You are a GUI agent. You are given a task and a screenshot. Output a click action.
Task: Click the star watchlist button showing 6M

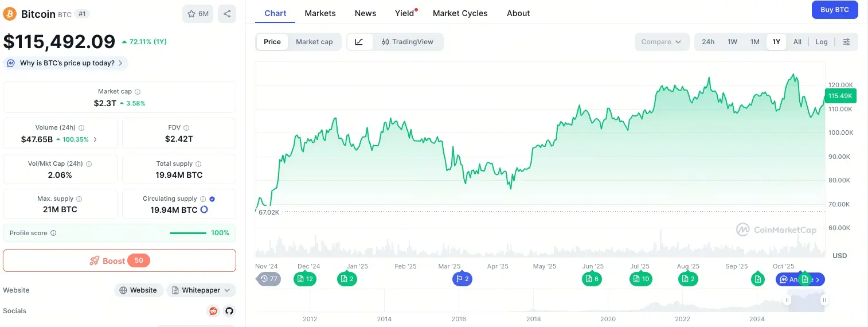click(198, 14)
